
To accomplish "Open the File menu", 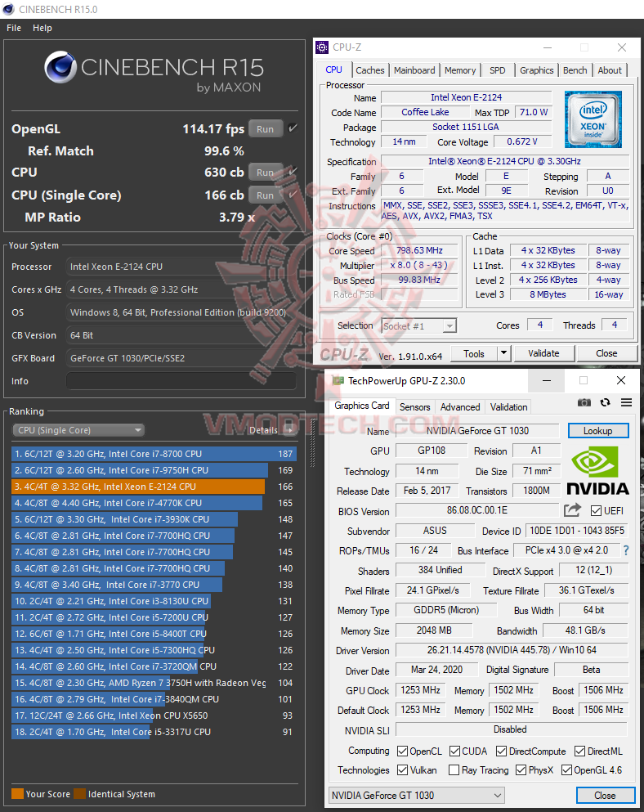I will click(x=14, y=28).
